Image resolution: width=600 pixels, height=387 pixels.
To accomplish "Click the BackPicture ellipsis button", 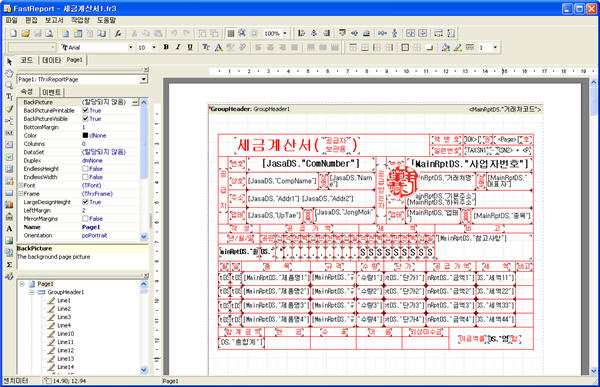I will (135, 102).
